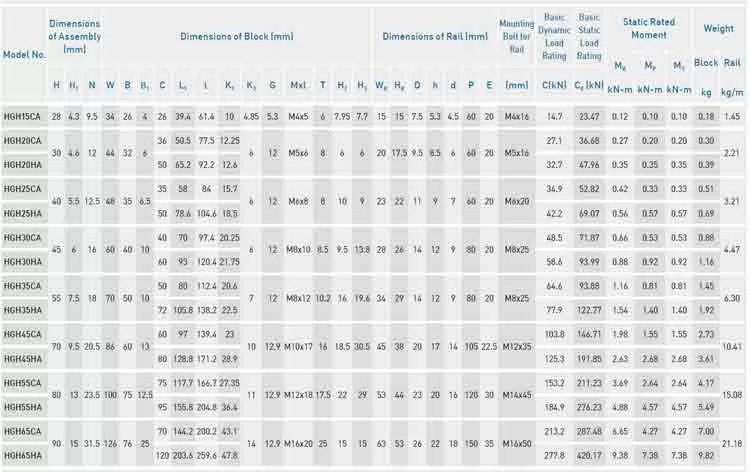Select model row HGH55CA
The image size is (750, 472).
click(x=22, y=383)
